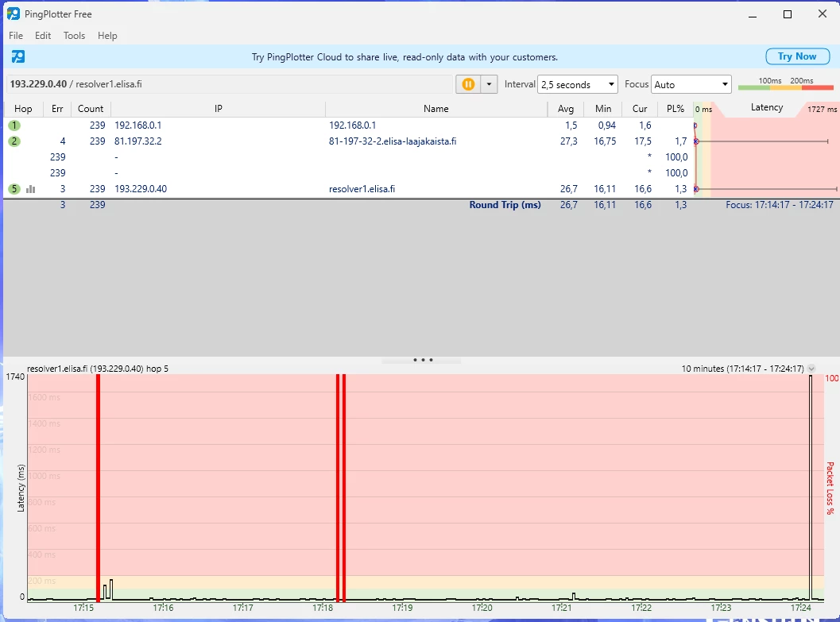Select the resolver1.elisa.fi row name
Screen dimensions: 840x622
[362, 189]
